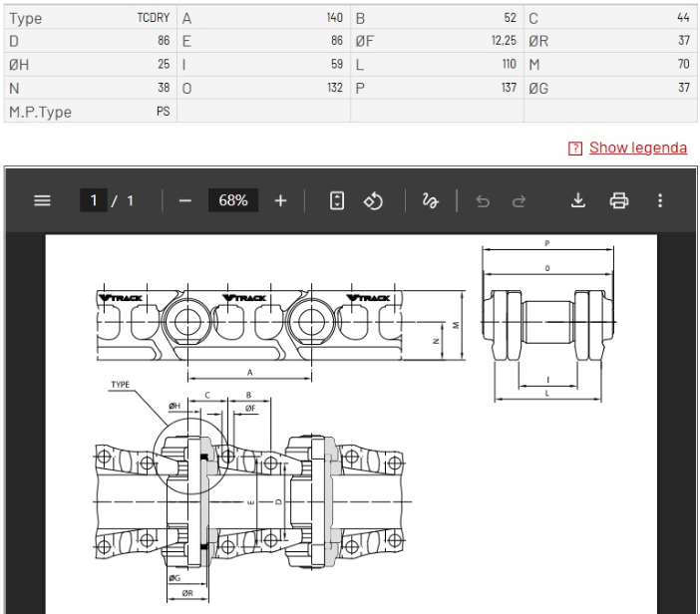This screenshot has width=700, height=614.
Task: Click the 68% zoom level field
Action: 233,200
